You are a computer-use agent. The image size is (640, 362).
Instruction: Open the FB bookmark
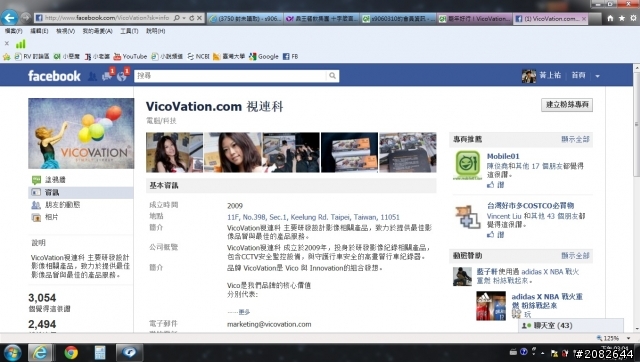coord(291,57)
